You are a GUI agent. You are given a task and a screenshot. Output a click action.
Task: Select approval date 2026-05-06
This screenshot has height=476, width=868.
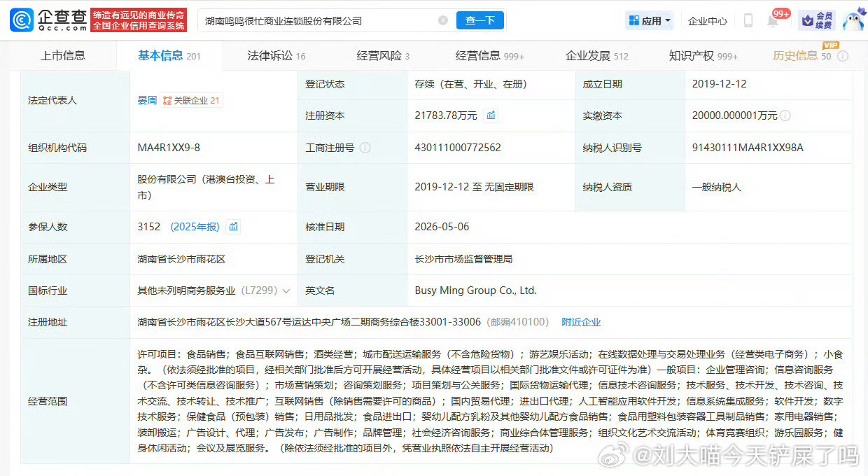pos(442,227)
